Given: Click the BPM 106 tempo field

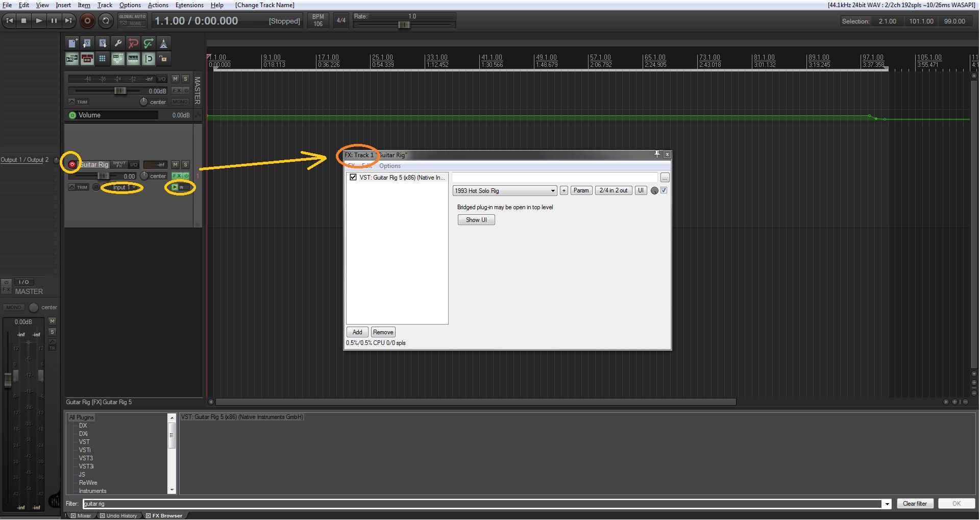Looking at the screenshot, I should [318, 20].
